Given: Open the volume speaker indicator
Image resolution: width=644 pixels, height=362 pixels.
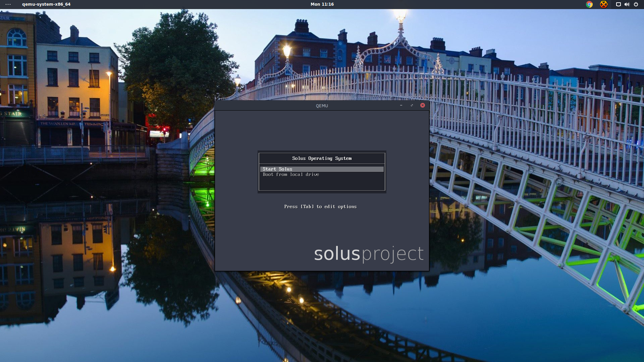Looking at the screenshot, I should [627, 4].
